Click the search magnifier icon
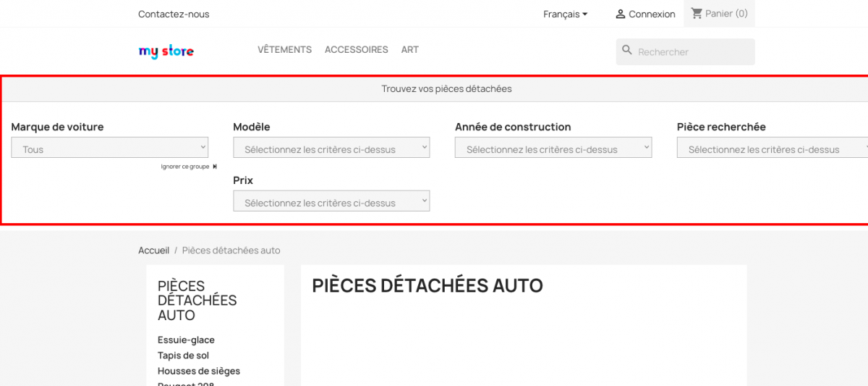868x386 pixels. click(x=627, y=51)
